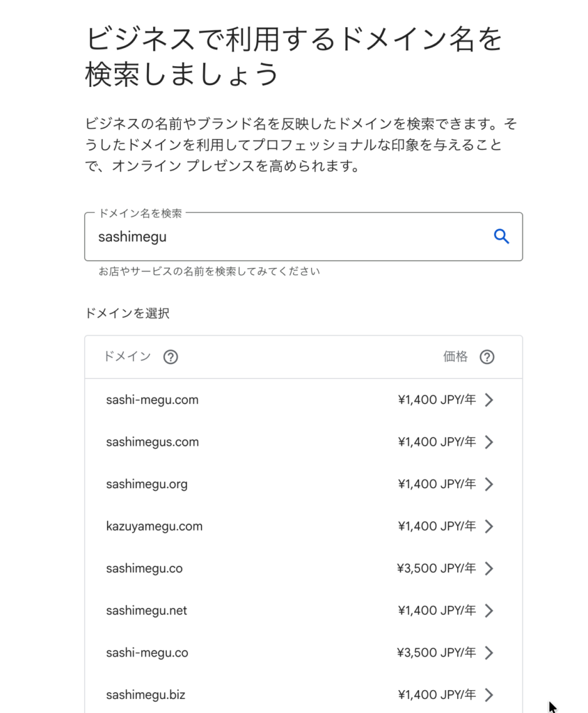Click ¥1,400 JPY/年 price for sashimegu.biz
Viewport: 588px width, 713px height.
(437, 695)
